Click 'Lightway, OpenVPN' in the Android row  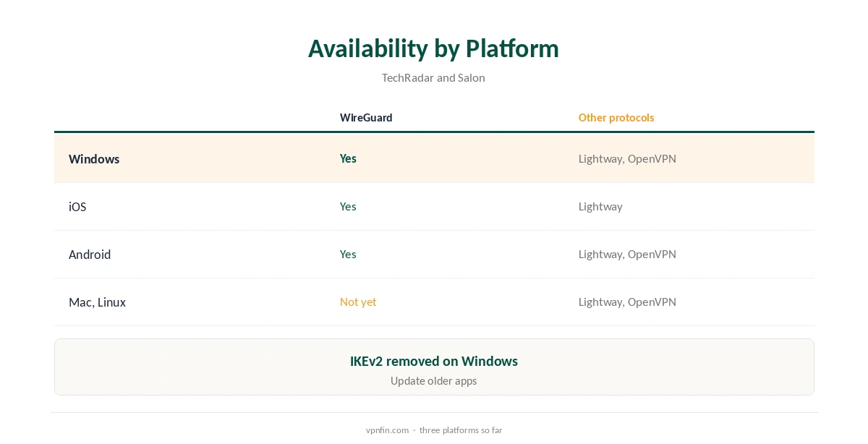pos(627,254)
